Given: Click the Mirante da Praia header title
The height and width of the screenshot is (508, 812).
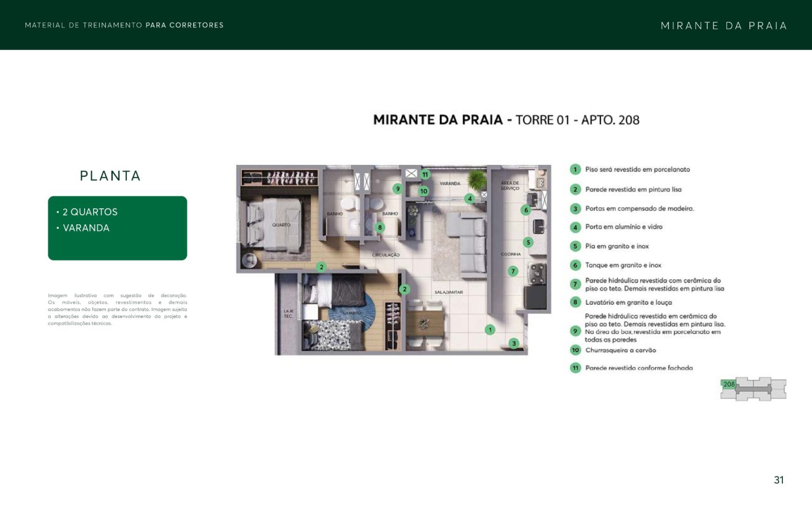Looking at the screenshot, I should coord(724,26).
